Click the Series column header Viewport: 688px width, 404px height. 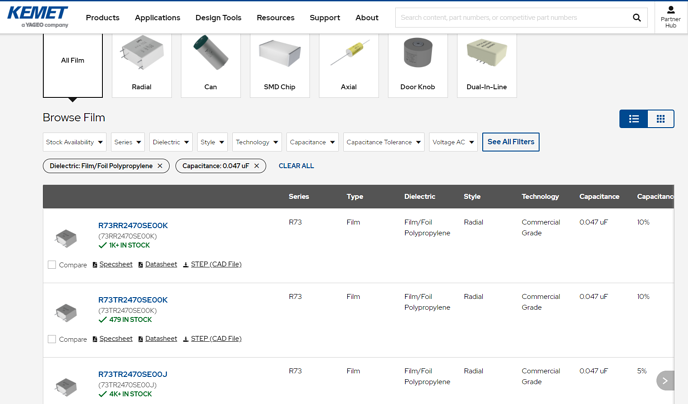299,197
